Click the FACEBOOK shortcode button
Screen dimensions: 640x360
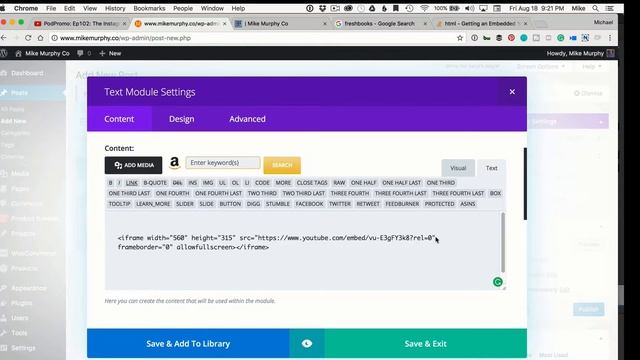coord(309,204)
